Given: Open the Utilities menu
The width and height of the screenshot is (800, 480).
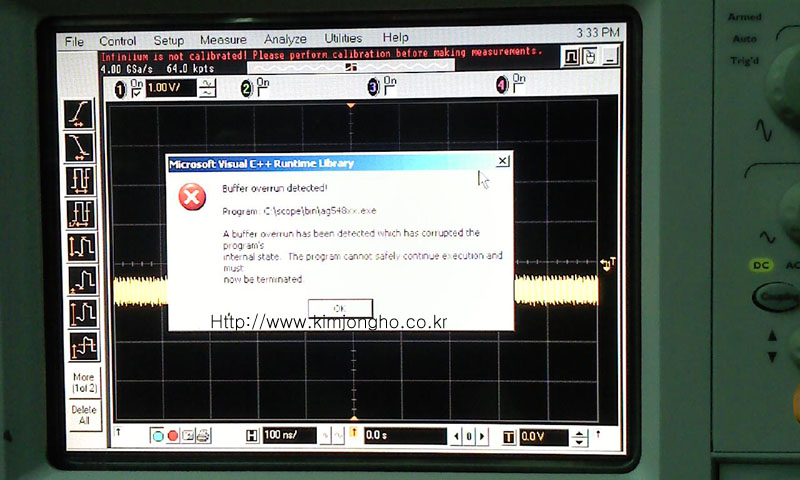Looking at the screenshot, I should coord(343,39).
